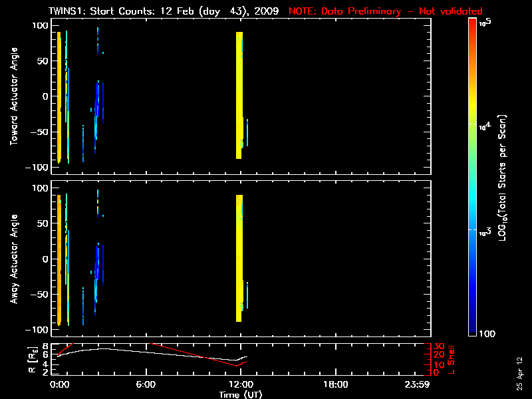This screenshot has width=532, height=399.
Task: Click the 18:00 tick on the time axis
Action: pyautogui.click(x=335, y=384)
